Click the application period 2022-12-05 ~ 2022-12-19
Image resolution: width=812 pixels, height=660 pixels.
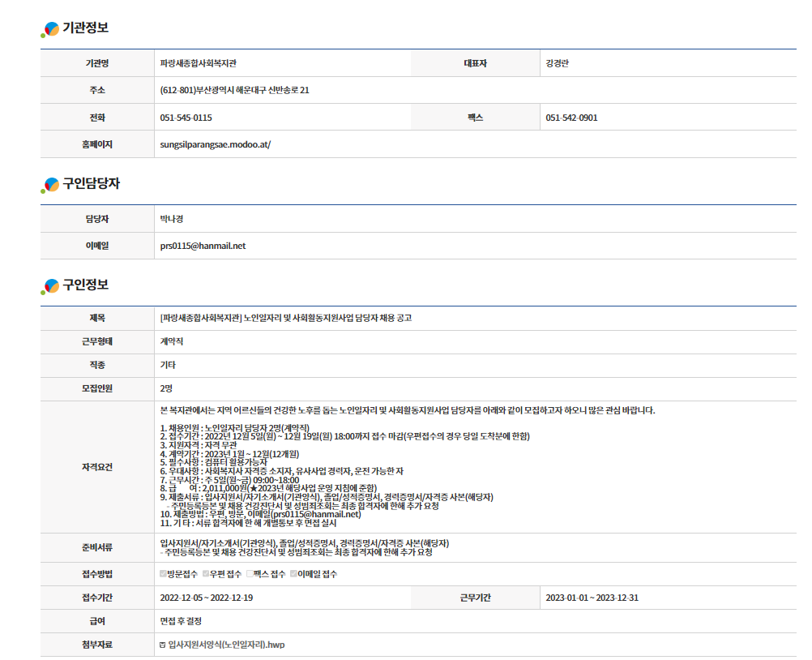click(x=207, y=598)
